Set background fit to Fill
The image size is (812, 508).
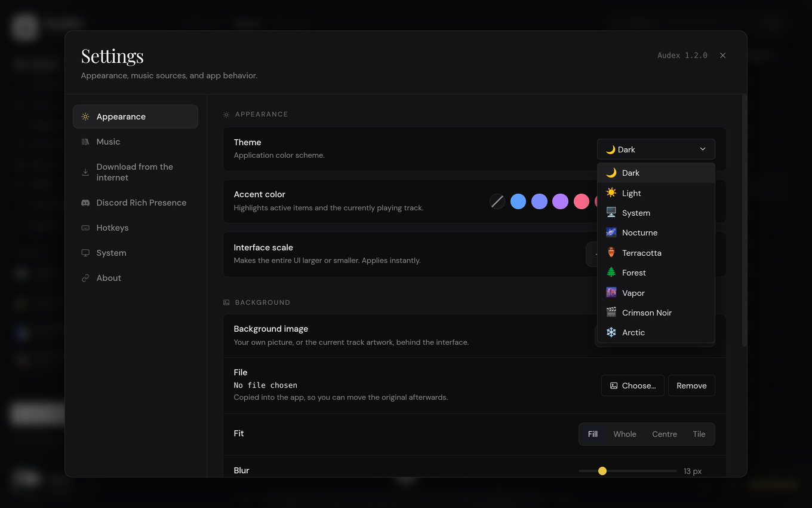pos(593,434)
